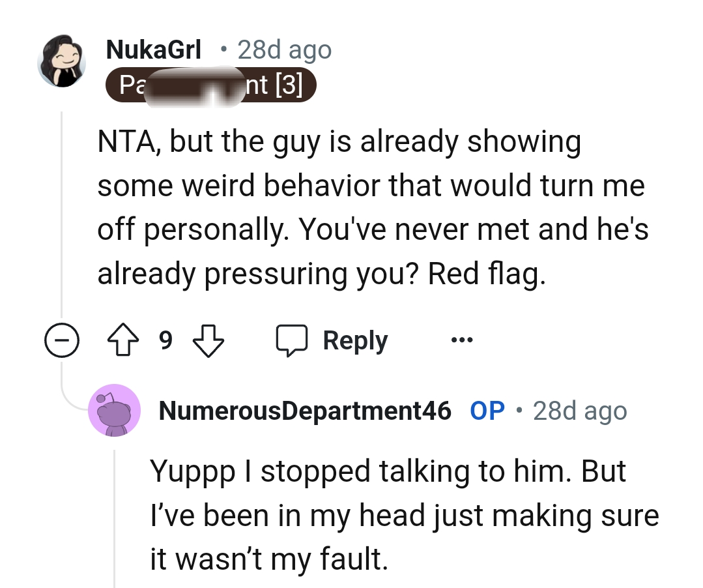Expand options under the ellipsis menu
This screenshot has height=588, width=703.
pyautogui.click(x=461, y=340)
